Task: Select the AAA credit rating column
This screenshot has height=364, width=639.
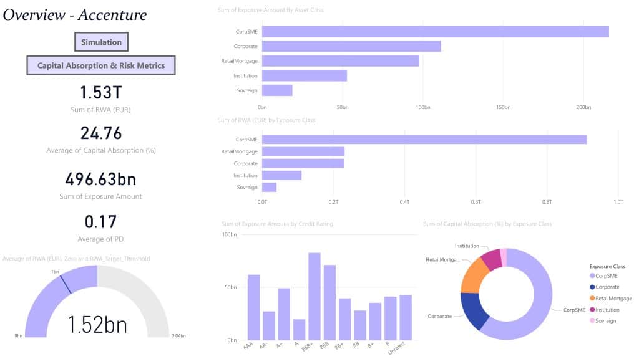Action: click(253, 307)
